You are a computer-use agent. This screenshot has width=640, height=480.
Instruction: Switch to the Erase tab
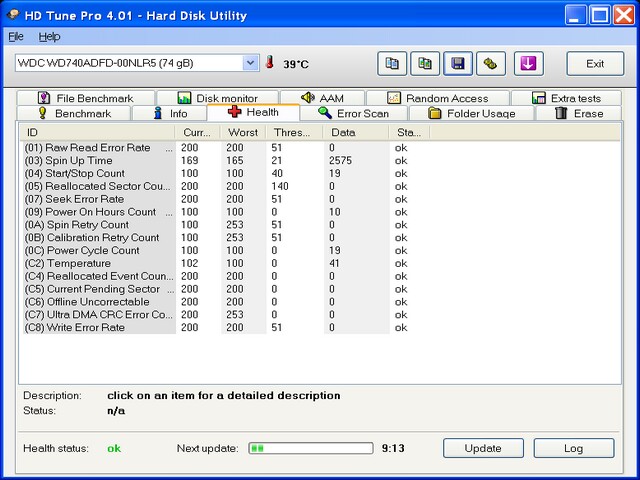[579, 113]
